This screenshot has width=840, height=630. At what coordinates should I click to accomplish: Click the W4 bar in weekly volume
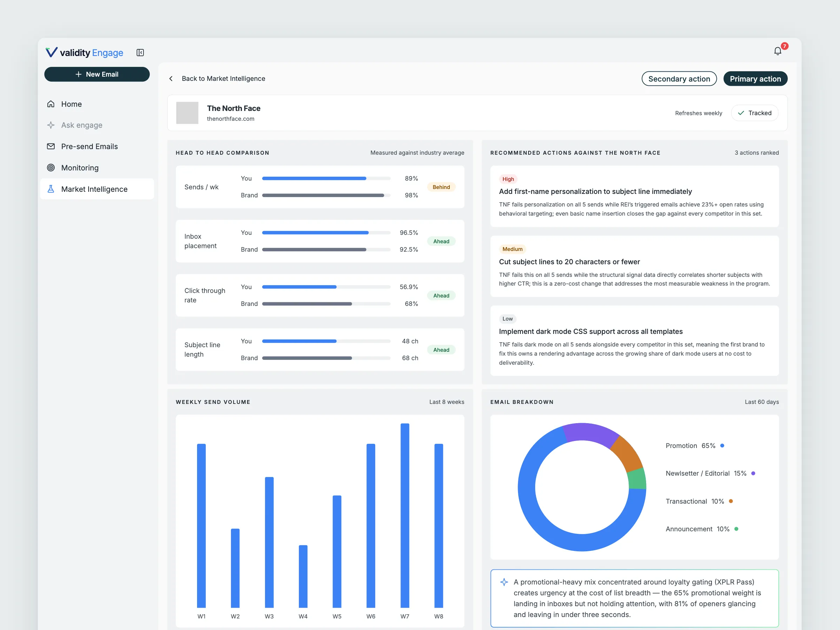[303, 576]
